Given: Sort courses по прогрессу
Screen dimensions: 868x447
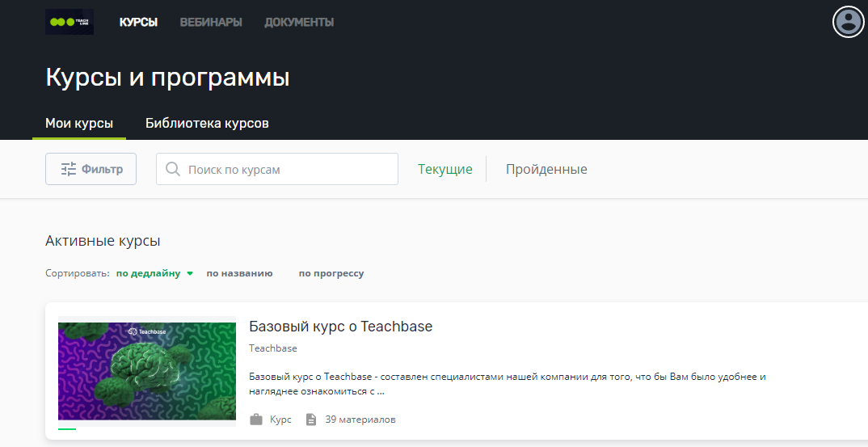Looking at the screenshot, I should click(x=331, y=273).
